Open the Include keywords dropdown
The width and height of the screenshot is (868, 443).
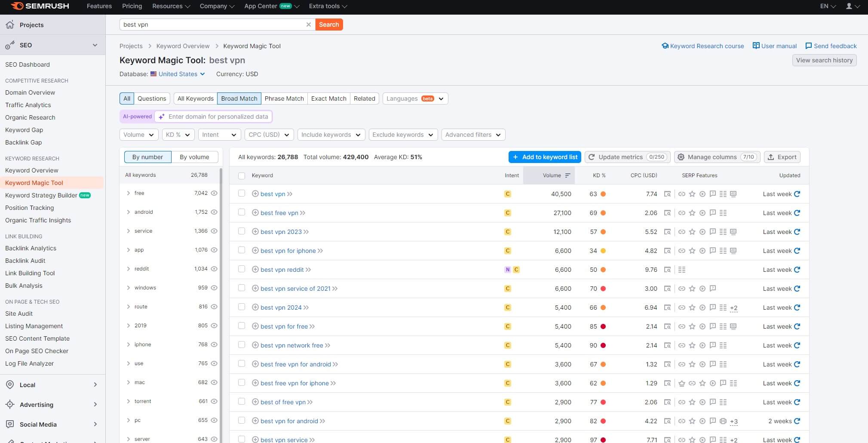click(331, 135)
